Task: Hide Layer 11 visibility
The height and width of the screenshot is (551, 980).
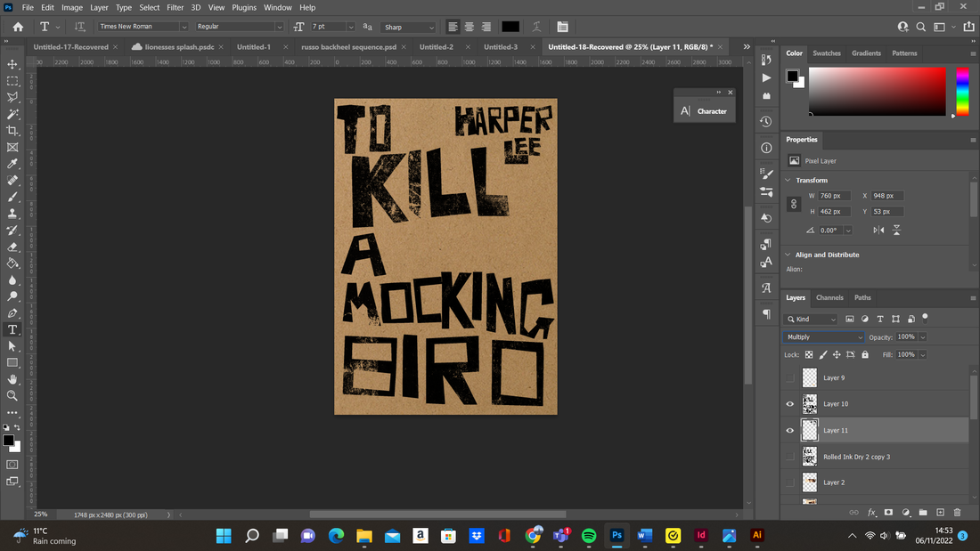Action: point(790,431)
